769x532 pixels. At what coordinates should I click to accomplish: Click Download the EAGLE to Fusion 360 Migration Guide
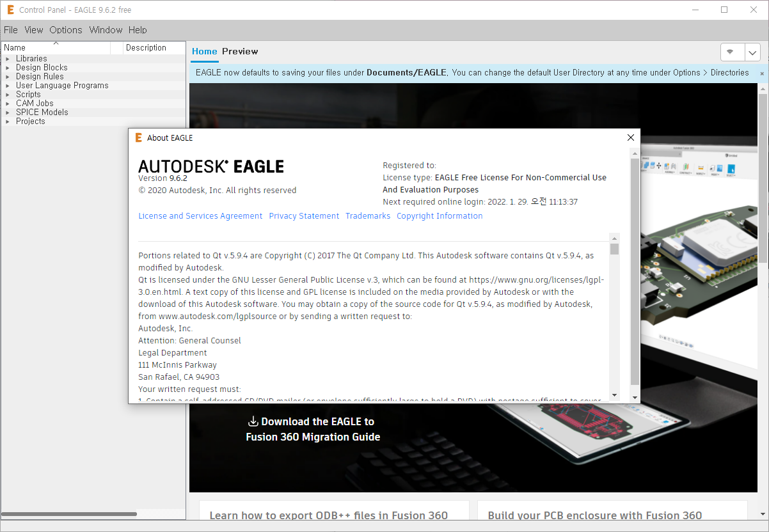pyautogui.click(x=313, y=429)
